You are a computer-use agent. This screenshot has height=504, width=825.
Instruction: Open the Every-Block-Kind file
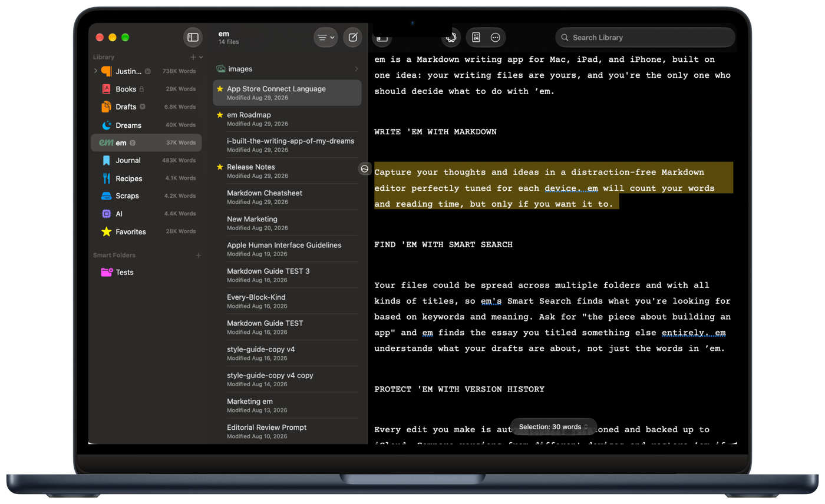[287, 301]
